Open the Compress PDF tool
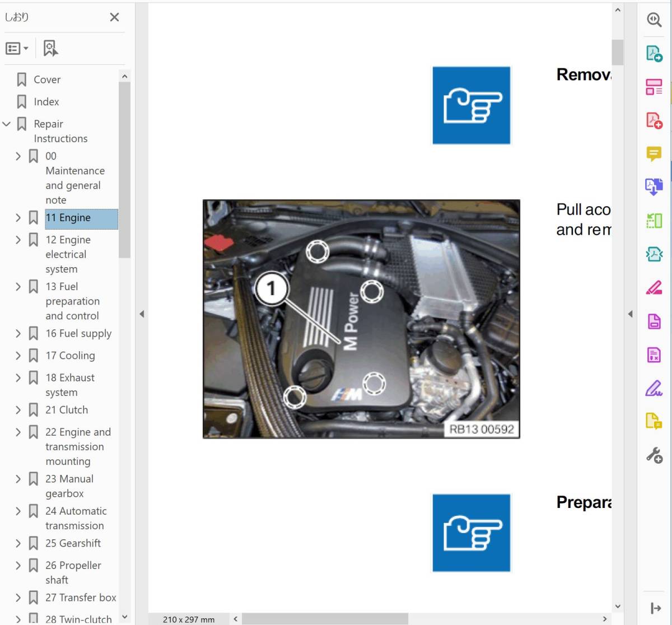 click(654, 254)
